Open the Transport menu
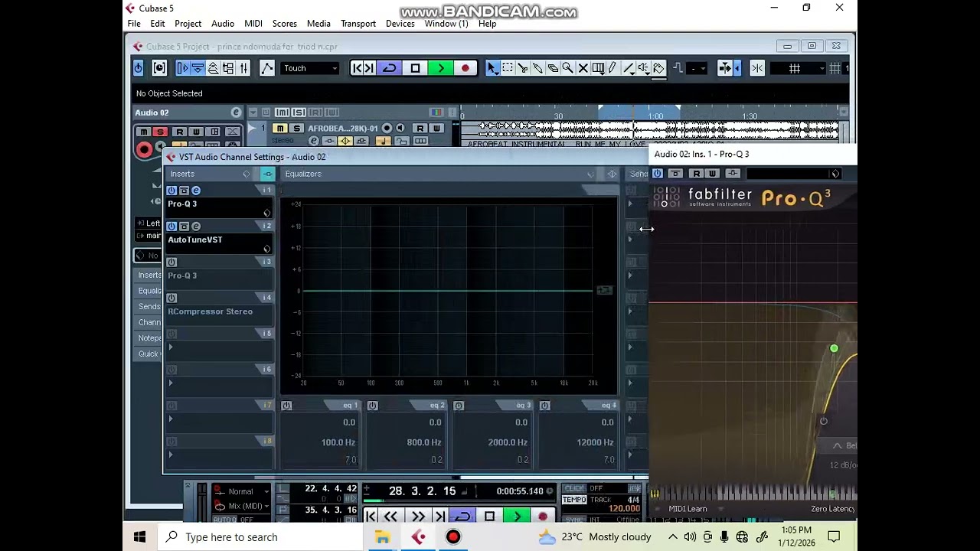Screen dimensions: 980x551 (358, 24)
